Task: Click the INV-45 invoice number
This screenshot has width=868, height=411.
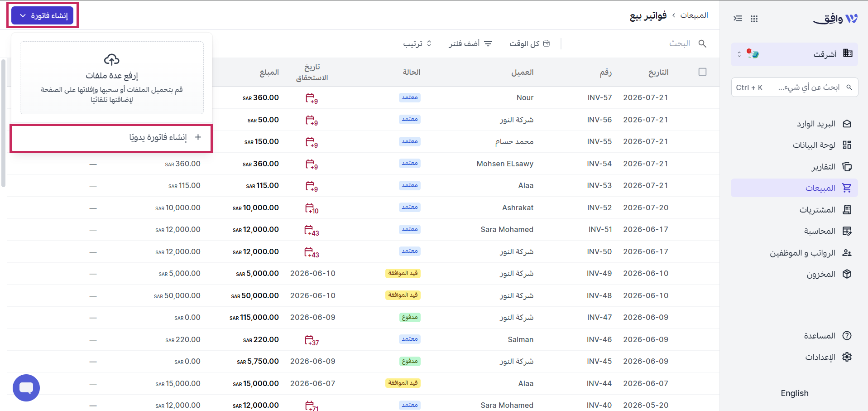Action: tap(599, 361)
